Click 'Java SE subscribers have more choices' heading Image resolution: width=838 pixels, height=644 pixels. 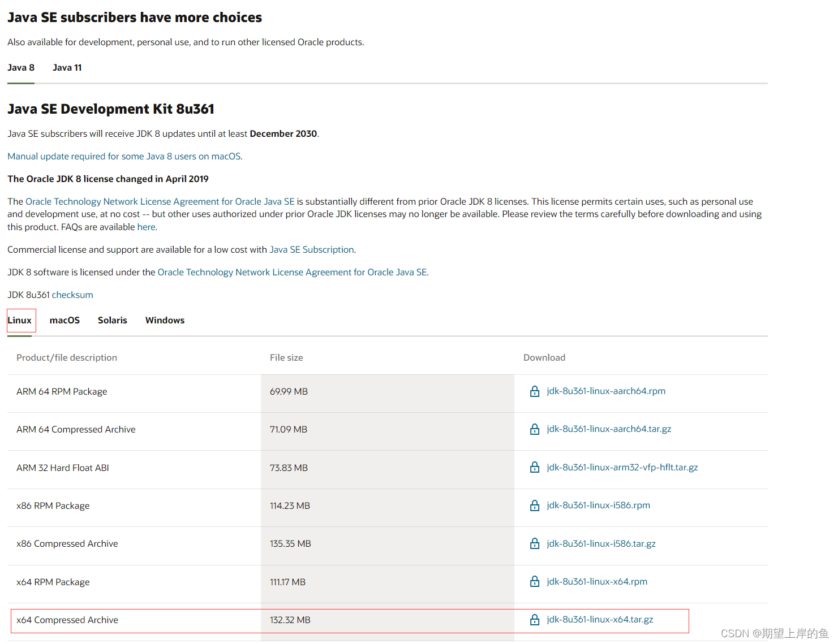(x=135, y=18)
